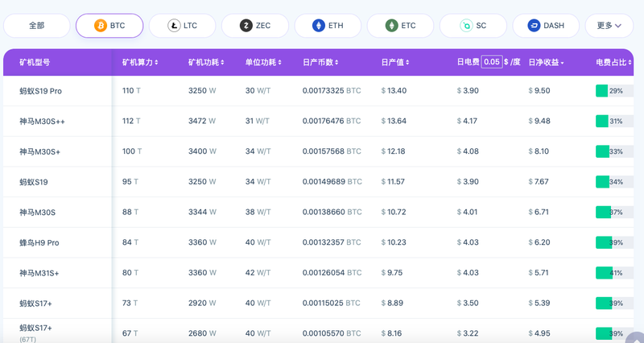Open the ETH coin tab
The height and width of the screenshot is (343, 644).
click(x=328, y=26)
